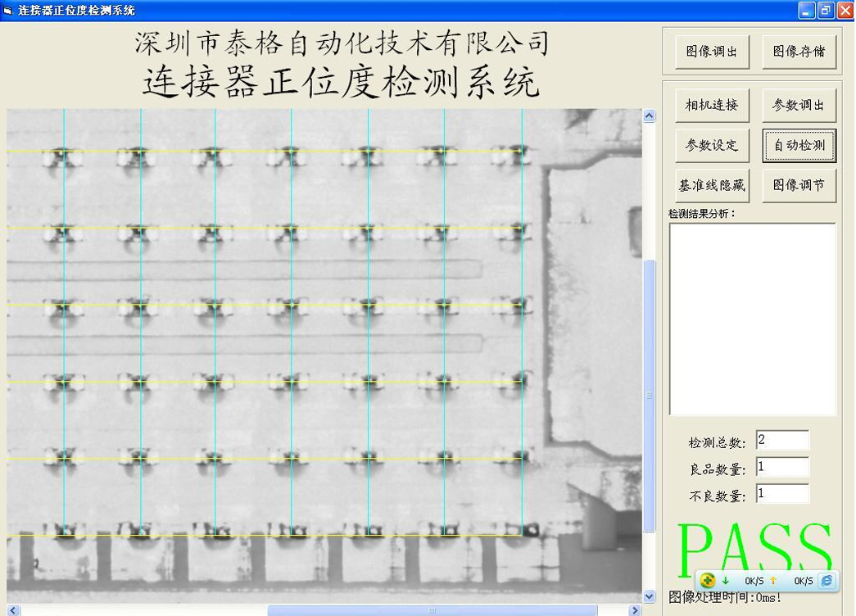
Task: Click the title bar application icon
Action: (x=7, y=11)
